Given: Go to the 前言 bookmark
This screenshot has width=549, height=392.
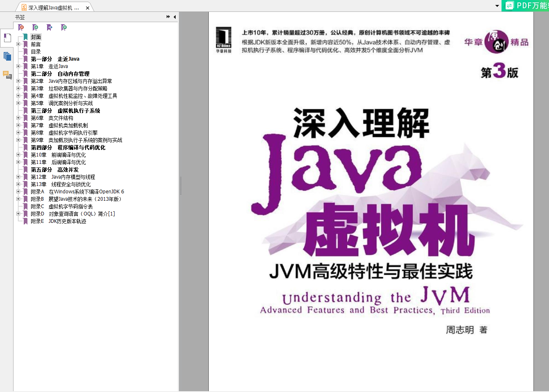Looking at the screenshot, I should [x=36, y=44].
